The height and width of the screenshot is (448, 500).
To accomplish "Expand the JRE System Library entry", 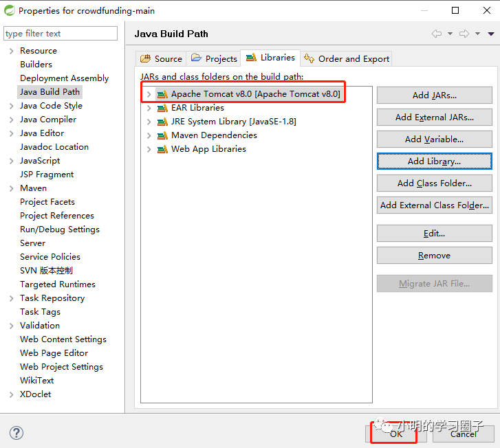I will (149, 122).
